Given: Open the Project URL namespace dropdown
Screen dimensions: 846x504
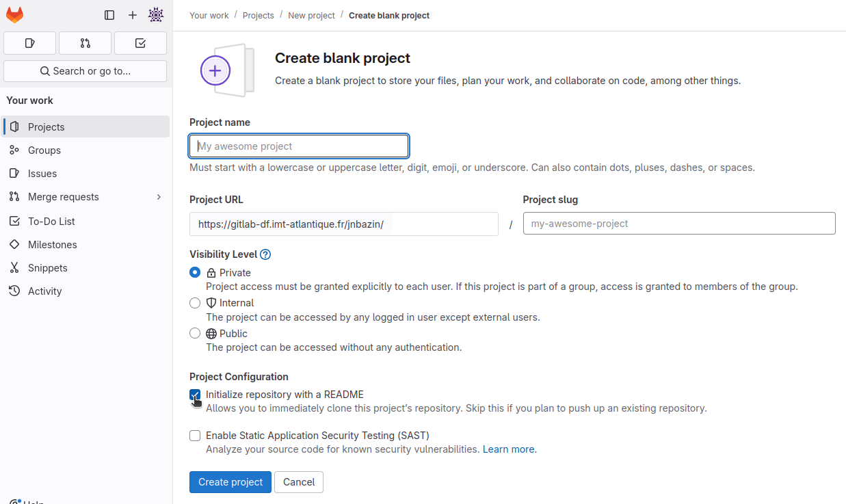Looking at the screenshot, I should (343, 224).
